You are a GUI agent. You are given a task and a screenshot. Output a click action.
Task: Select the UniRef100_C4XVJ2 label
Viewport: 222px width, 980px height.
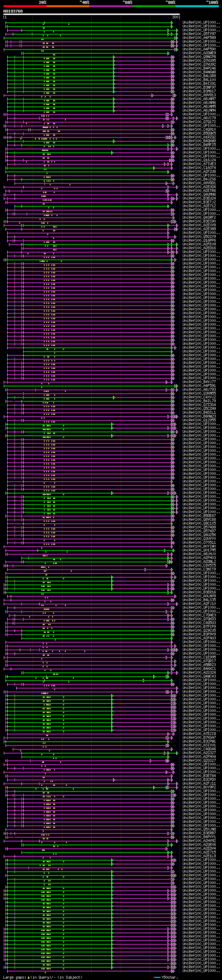[x=199, y=397]
